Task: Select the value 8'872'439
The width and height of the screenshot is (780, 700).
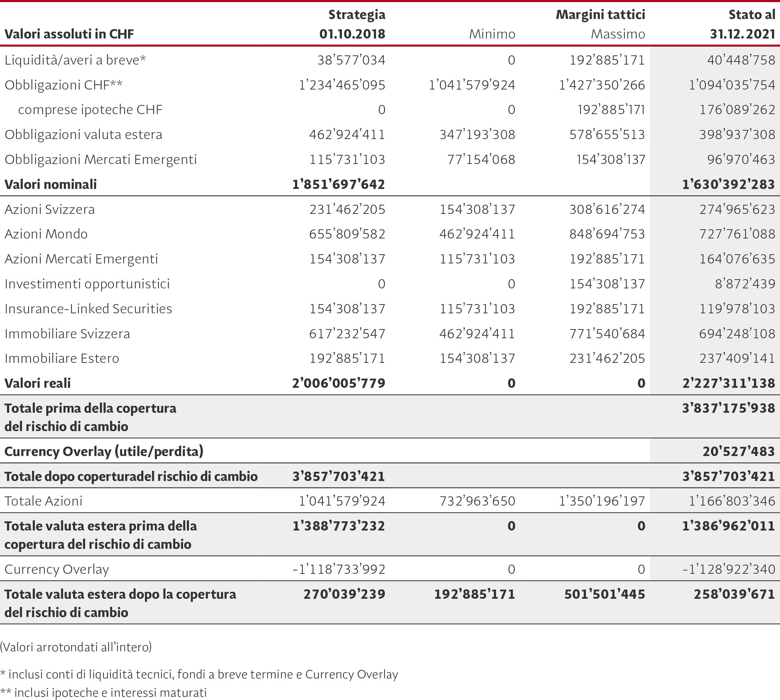Action: tap(745, 284)
